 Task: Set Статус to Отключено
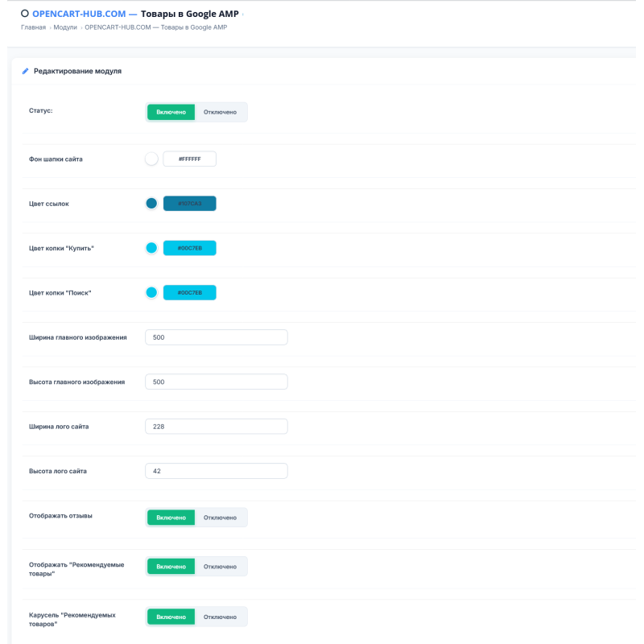pyautogui.click(x=220, y=112)
